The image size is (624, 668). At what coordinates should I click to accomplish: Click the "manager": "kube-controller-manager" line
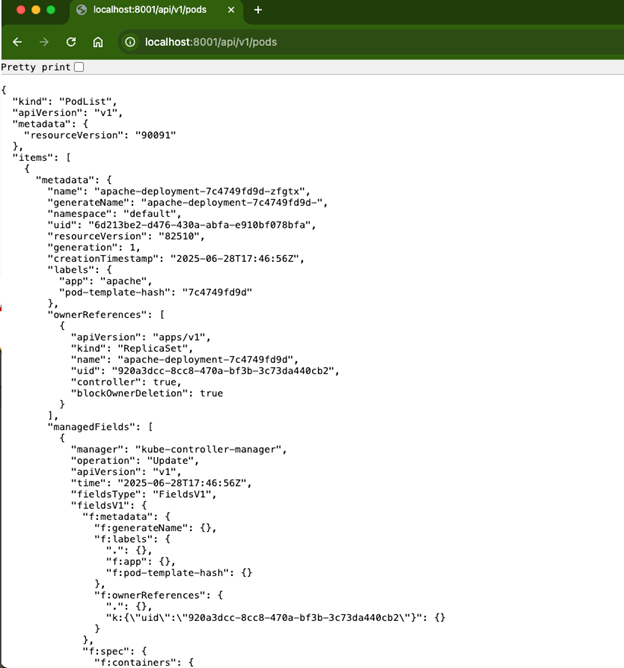coord(179,449)
